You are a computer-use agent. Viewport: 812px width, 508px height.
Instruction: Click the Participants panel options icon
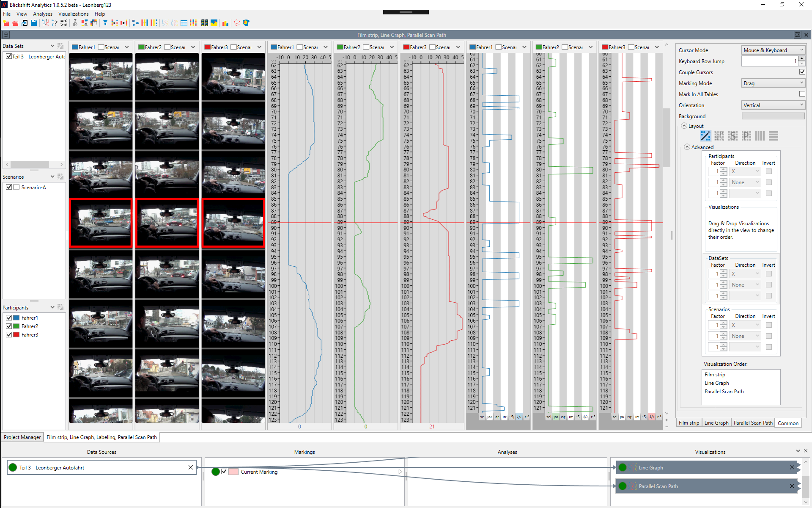(x=60, y=307)
